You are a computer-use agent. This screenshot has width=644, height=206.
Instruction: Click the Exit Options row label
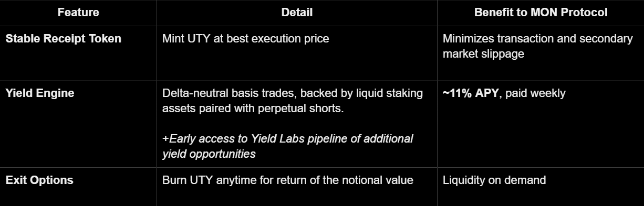pos(39,180)
